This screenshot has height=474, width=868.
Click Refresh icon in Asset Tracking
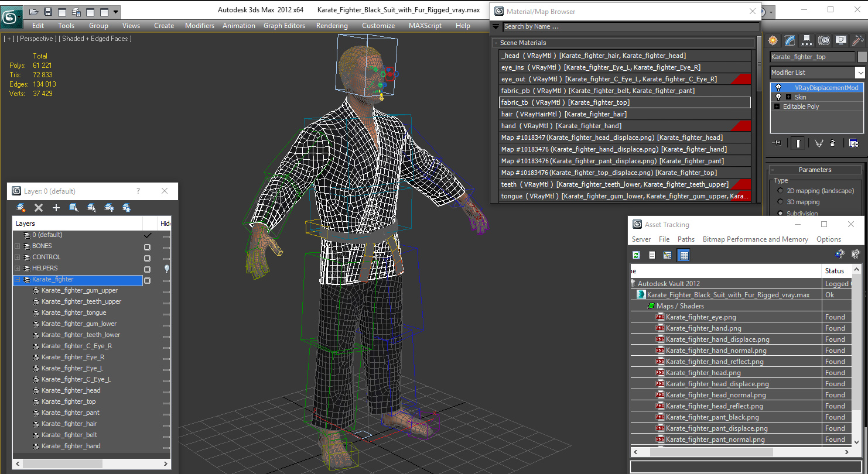[637, 255]
